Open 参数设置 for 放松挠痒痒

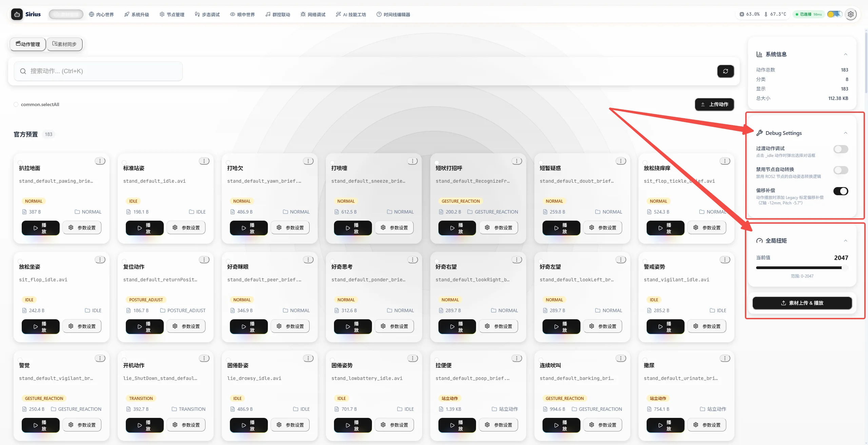point(707,228)
